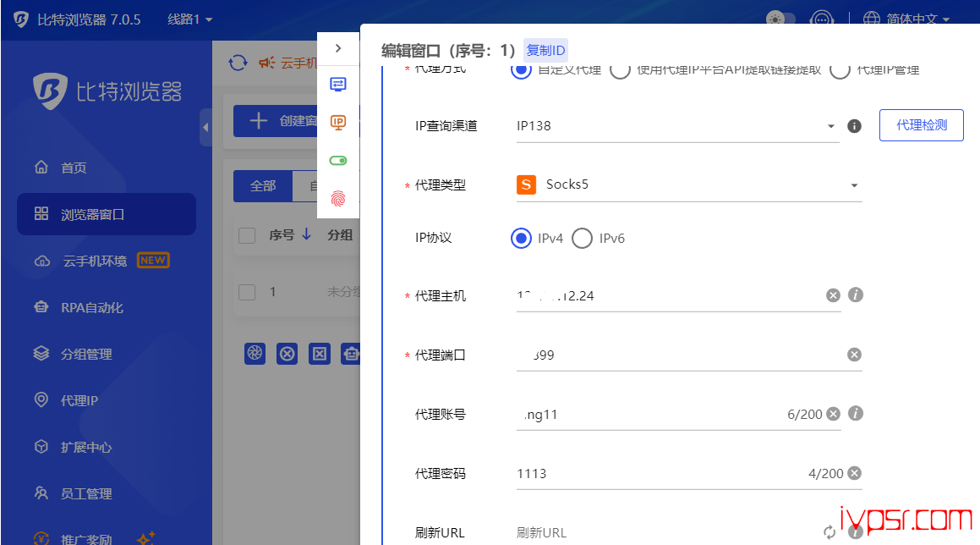This screenshot has width=980, height=545.
Task: Jump to basic settings section icon
Action: [x=338, y=85]
